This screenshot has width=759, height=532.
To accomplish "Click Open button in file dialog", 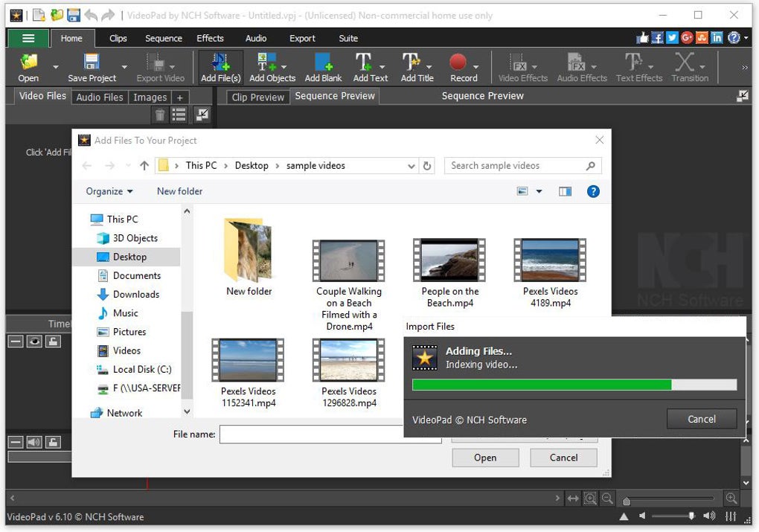I will pos(485,458).
